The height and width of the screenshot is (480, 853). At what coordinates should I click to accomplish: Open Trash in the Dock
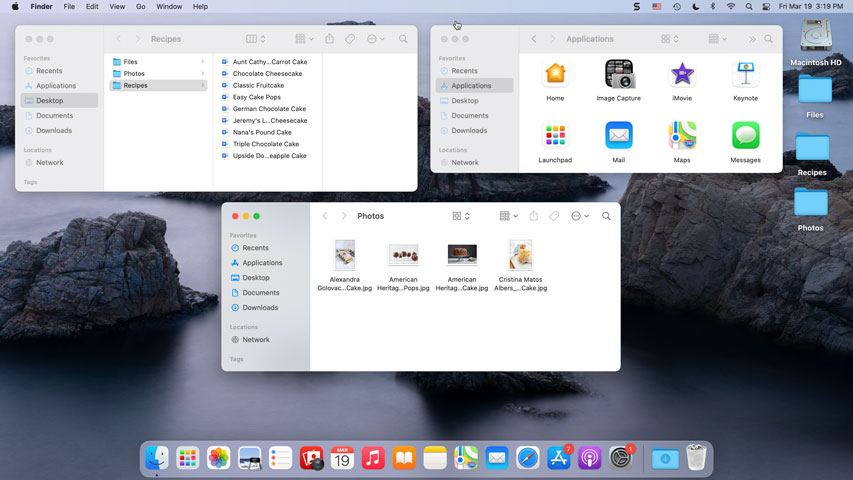coord(696,457)
